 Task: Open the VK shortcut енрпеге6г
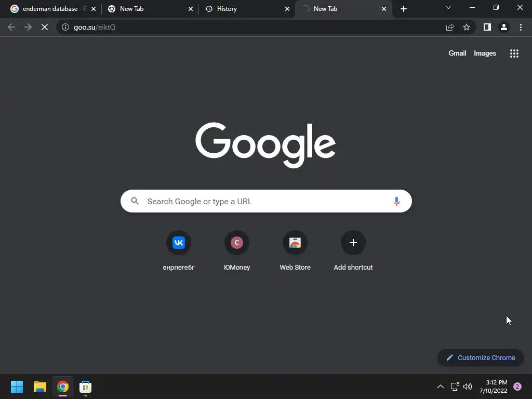[x=179, y=250]
